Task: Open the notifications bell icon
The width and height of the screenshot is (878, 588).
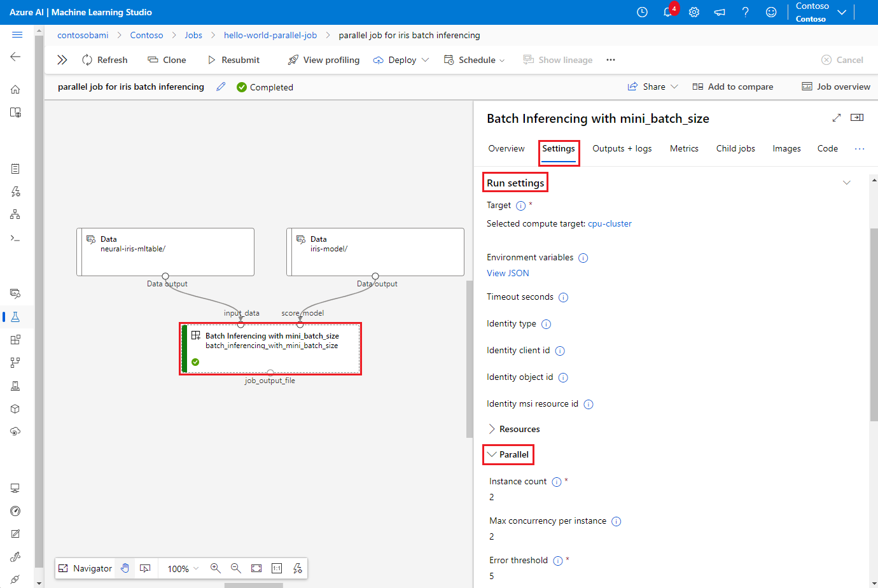Action: pyautogui.click(x=667, y=12)
